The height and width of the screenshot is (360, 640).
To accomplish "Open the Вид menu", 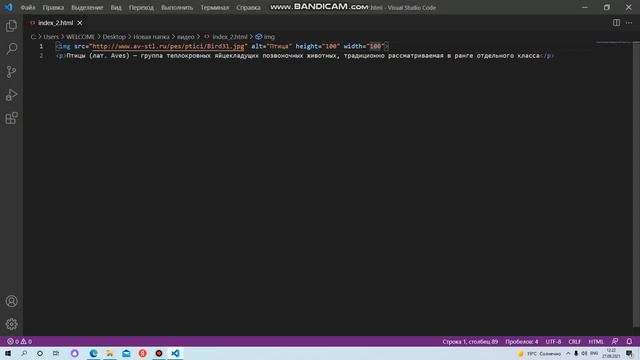I will 116,8.
